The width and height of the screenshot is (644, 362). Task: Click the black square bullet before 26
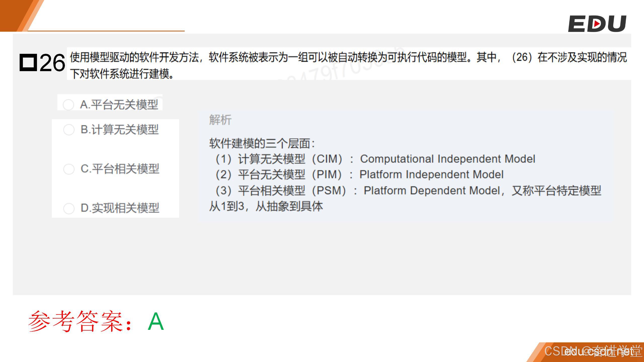coord(28,62)
